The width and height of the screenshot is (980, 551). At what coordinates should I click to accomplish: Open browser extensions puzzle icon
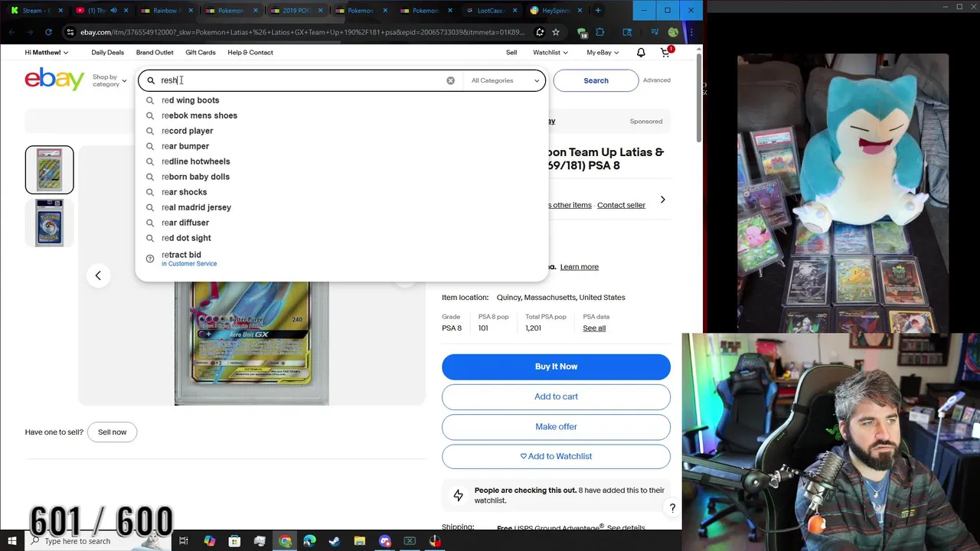(599, 32)
